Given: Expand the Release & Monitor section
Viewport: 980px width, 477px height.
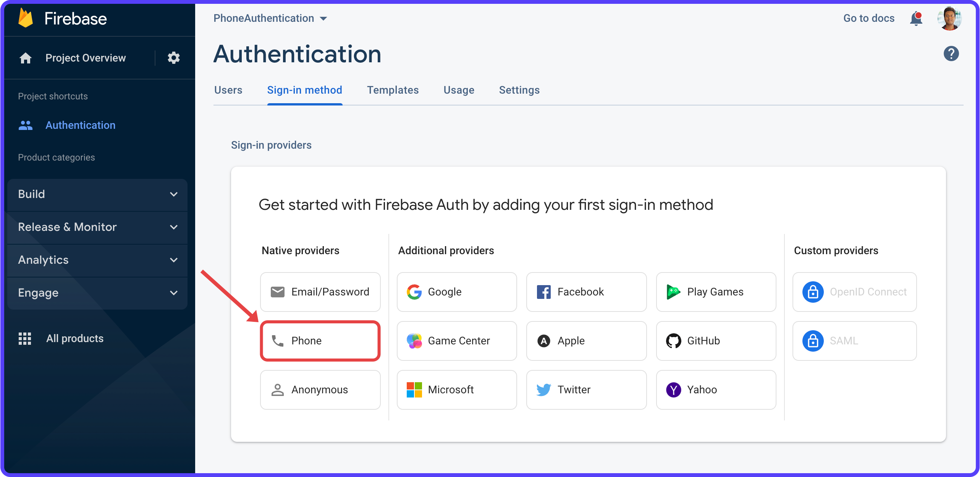Looking at the screenshot, I should point(97,227).
